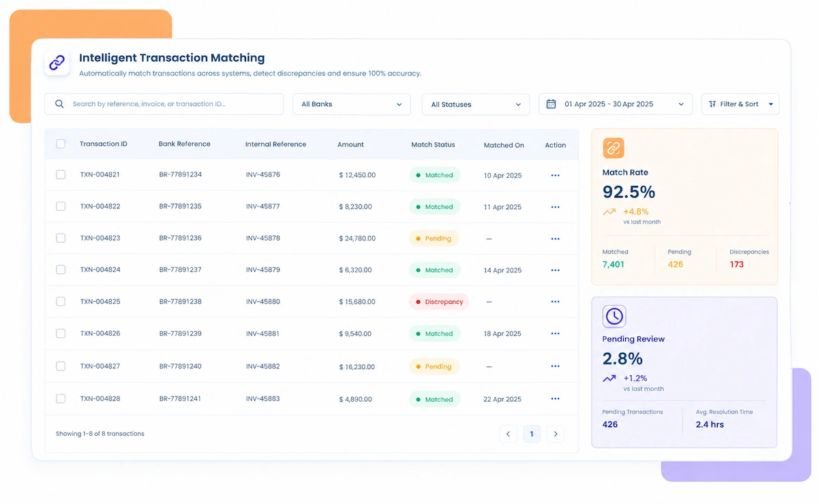Click Matched badge for TXN-004828
This screenshot has height=504, width=818.
pyautogui.click(x=435, y=399)
